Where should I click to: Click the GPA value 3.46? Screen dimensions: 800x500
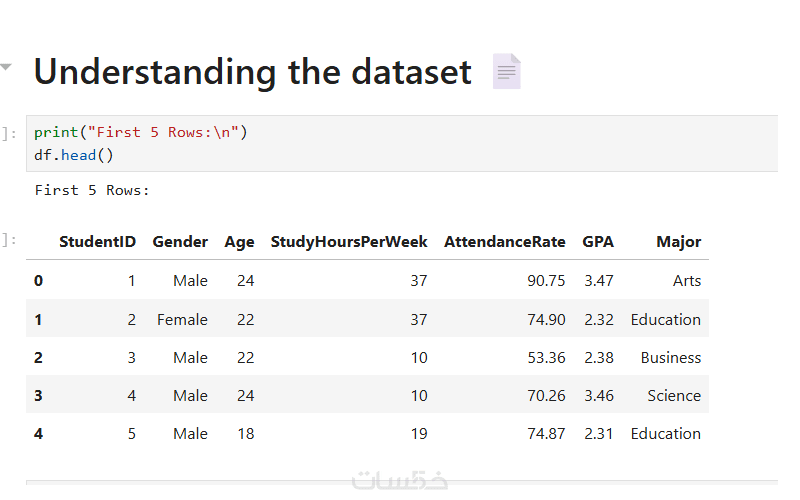tap(598, 396)
